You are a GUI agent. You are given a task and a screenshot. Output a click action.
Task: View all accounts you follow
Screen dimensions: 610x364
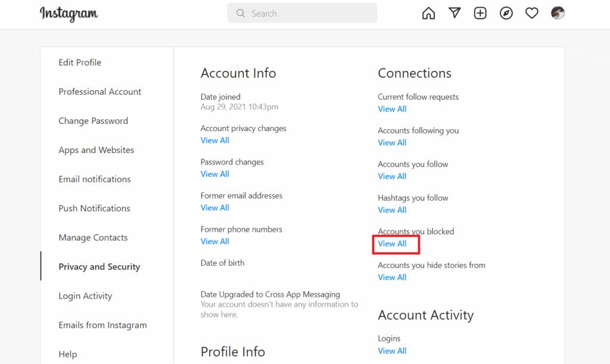pos(392,176)
